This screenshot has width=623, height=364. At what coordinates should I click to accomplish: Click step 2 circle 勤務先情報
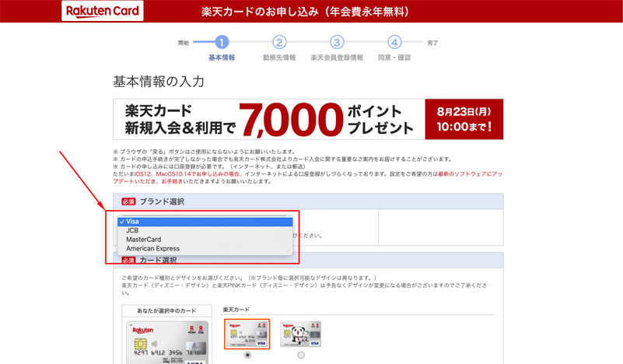[279, 42]
